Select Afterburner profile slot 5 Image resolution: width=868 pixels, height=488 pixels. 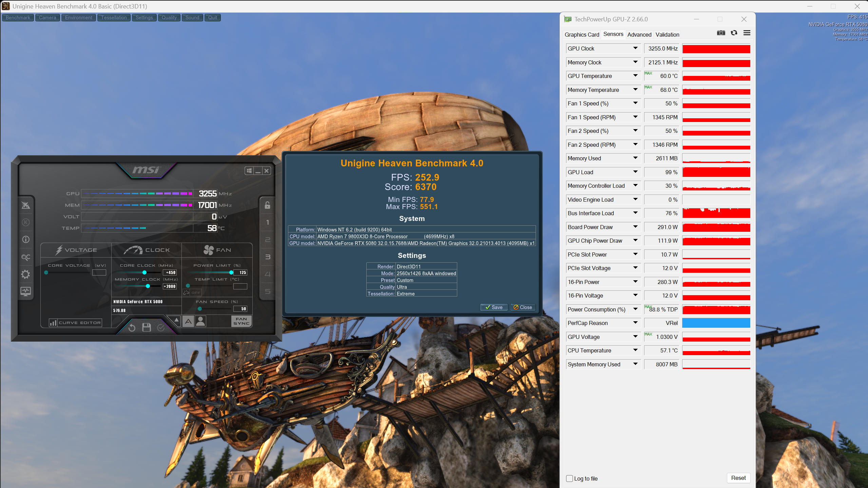click(268, 291)
